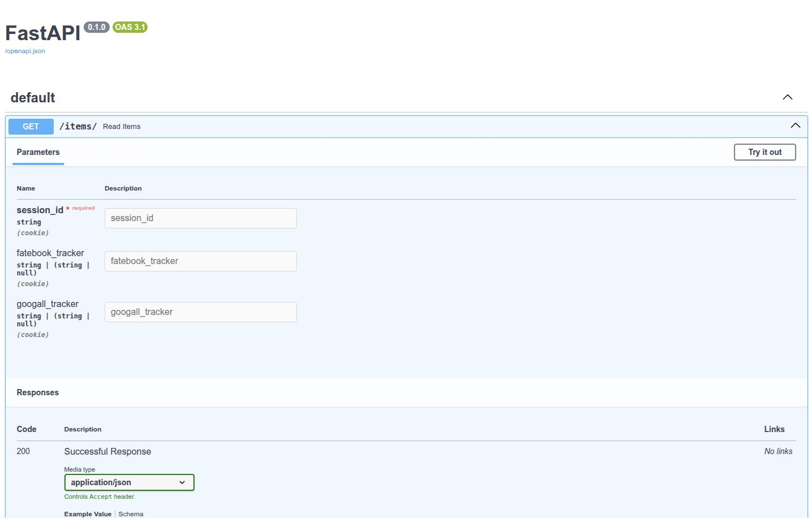Click the default tag heading

click(x=33, y=98)
